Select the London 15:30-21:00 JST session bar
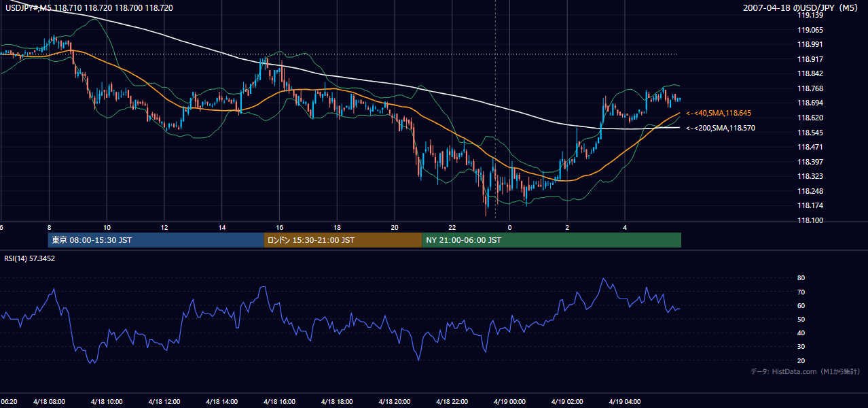The height and width of the screenshot is (408, 868). [343, 240]
